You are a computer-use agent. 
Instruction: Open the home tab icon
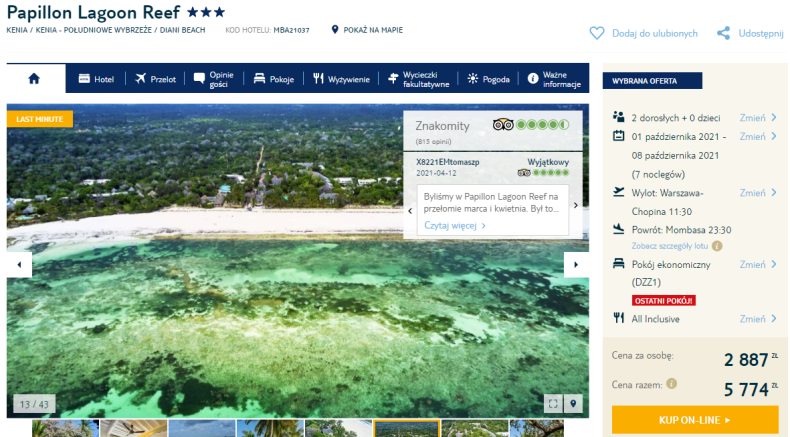(34, 79)
